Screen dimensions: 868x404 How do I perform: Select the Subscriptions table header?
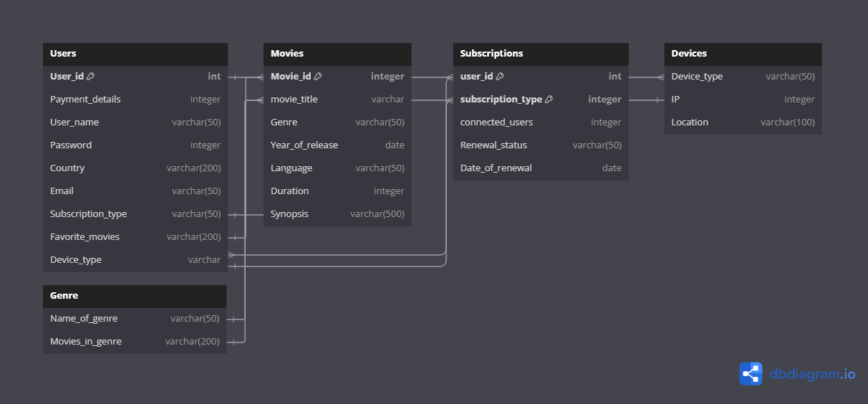pyautogui.click(x=541, y=54)
